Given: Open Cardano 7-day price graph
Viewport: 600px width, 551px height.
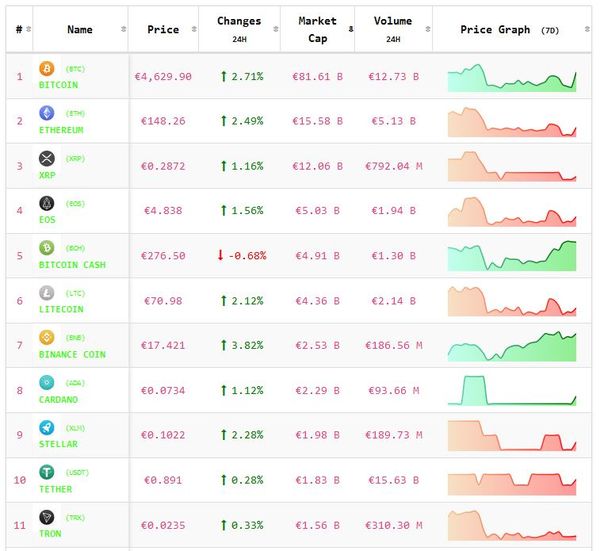Looking at the screenshot, I should click(x=512, y=391).
